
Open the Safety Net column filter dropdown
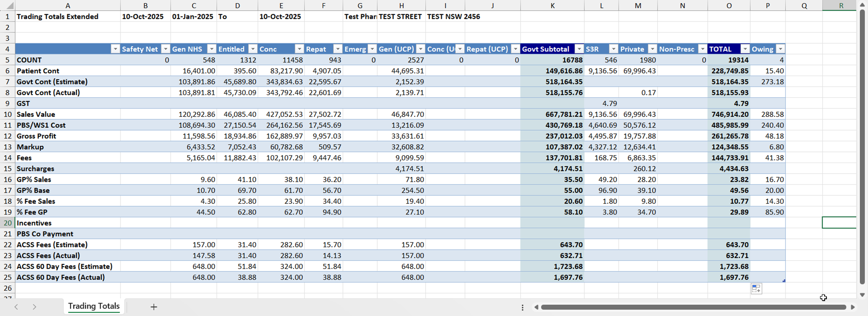[x=165, y=49]
